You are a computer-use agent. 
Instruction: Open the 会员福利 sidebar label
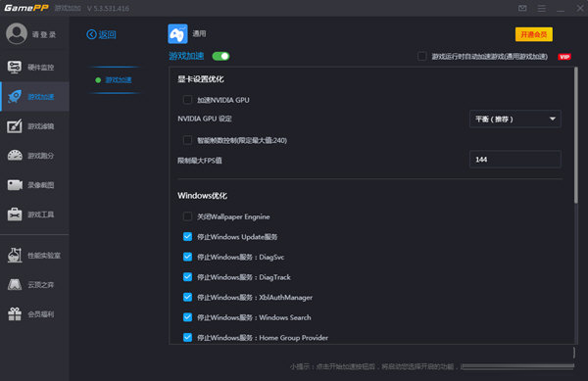coord(41,314)
